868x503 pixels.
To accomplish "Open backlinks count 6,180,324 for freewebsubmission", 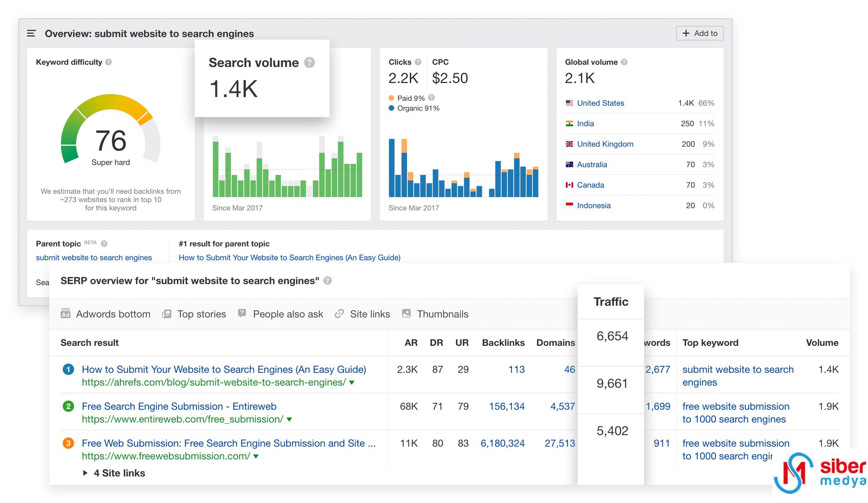I will click(503, 443).
